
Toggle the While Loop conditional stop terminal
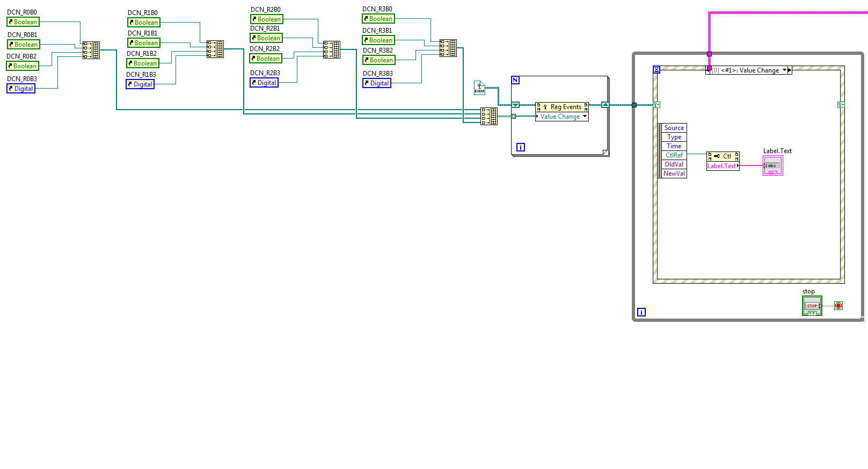[x=838, y=306]
